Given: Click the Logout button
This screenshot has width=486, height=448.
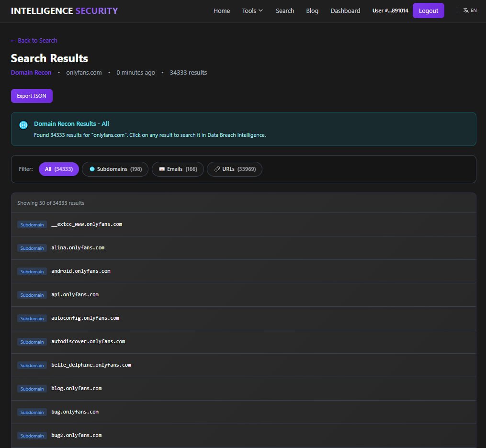Looking at the screenshot, I should click(x=429, y=11).
